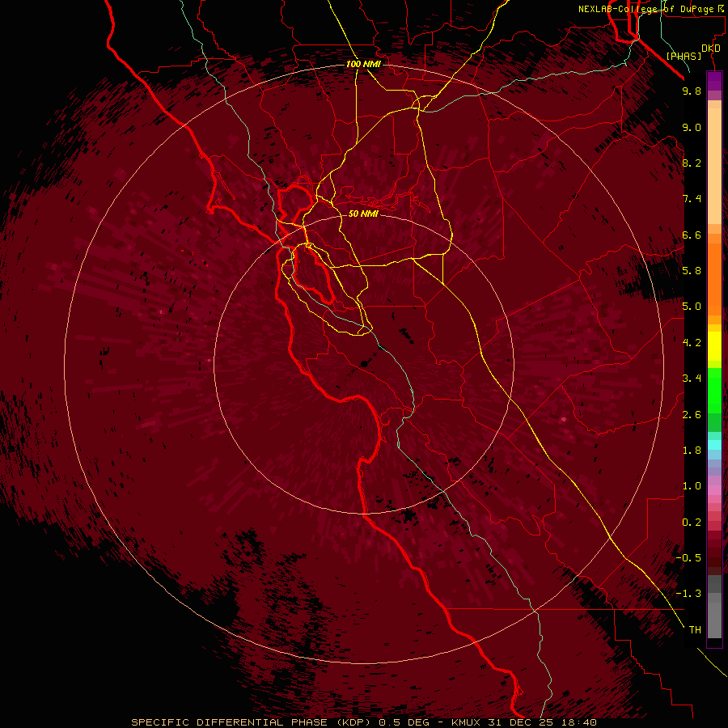Select the 4.2 scale value
The image size is (728, 728).
pos(692,343)
